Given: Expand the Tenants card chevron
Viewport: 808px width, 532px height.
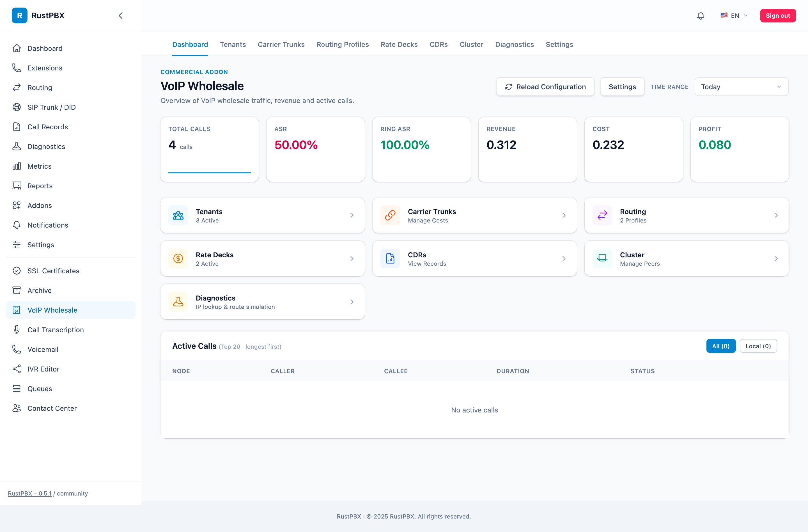Looking at the screenshot, I should pos(352,215).
